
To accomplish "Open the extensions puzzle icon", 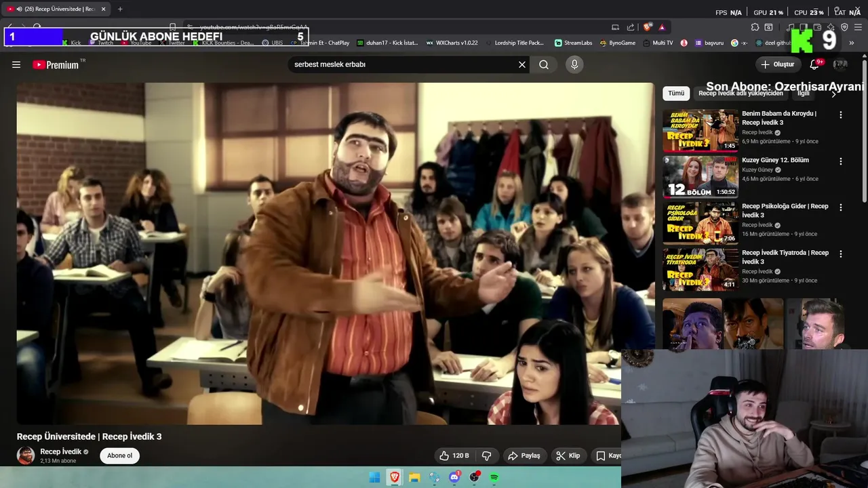I will click(755, 27).
